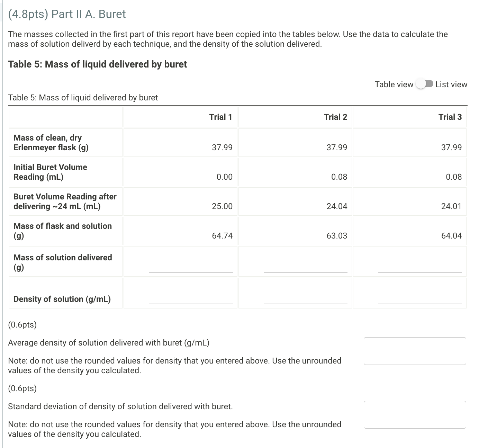Click the Table 5 heading
The width and height of the screenshot is (479, 448).
click(97, 64)
